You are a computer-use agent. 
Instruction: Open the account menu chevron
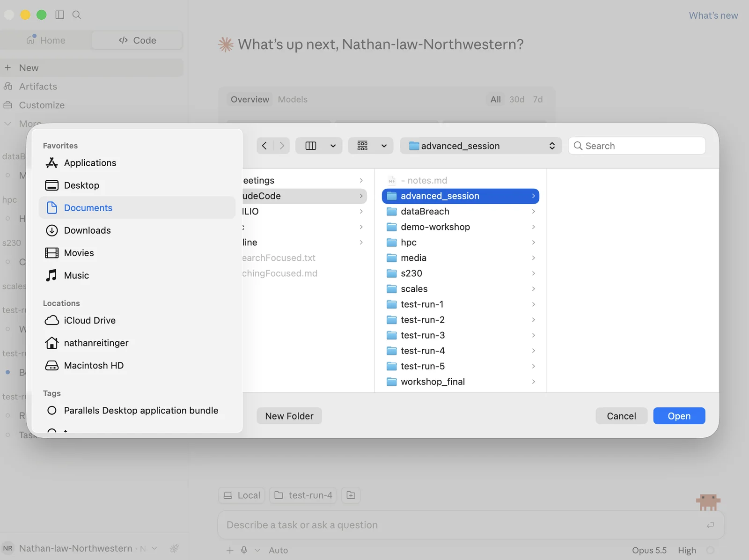click(x=154, y=548)
